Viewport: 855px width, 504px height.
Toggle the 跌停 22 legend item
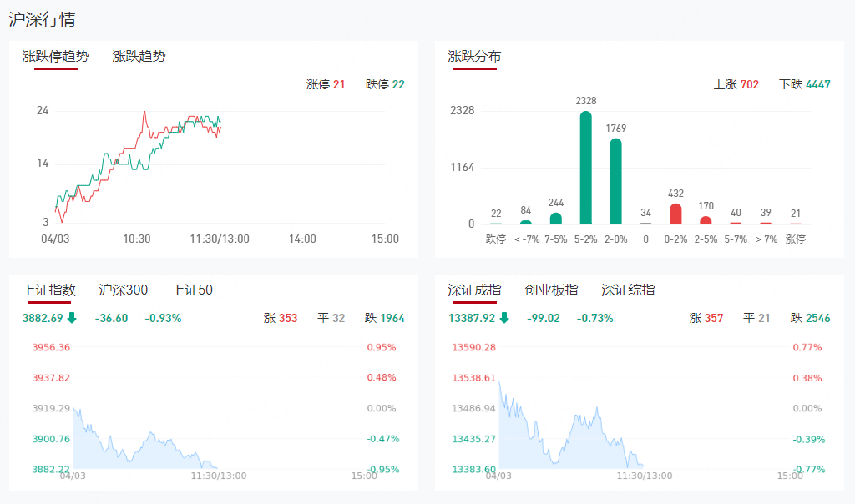coord(385,84)
